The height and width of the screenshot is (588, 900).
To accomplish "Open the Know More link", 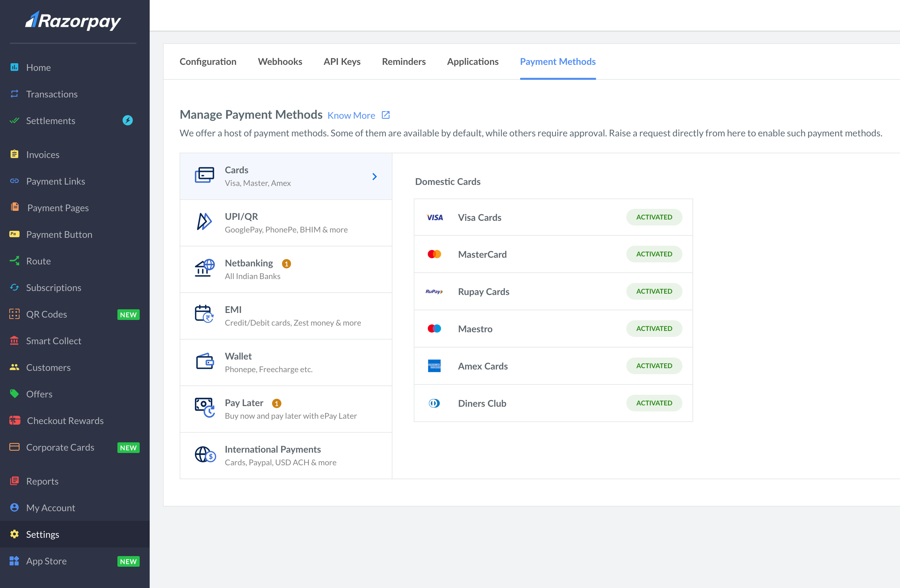I will (x=351, y=115).
